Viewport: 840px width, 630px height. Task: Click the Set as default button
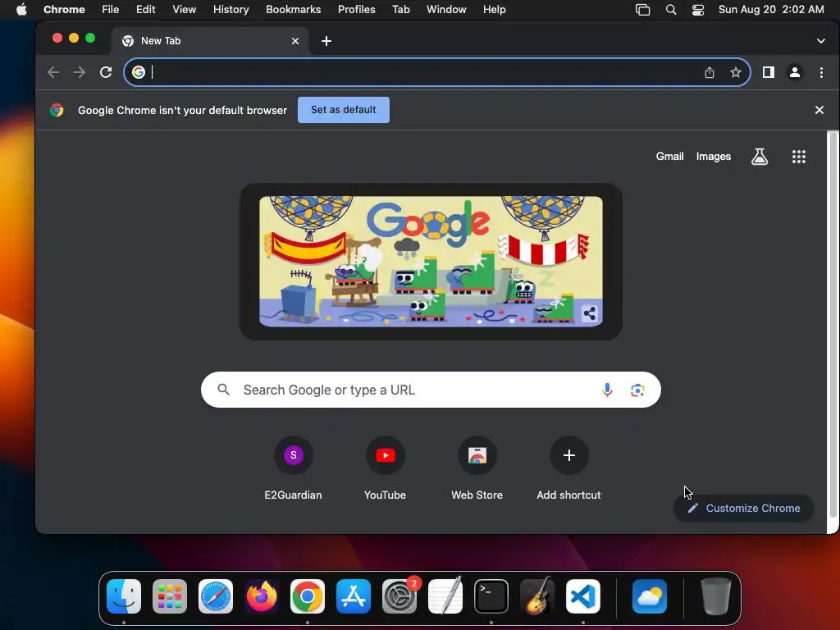coord(344,110)
